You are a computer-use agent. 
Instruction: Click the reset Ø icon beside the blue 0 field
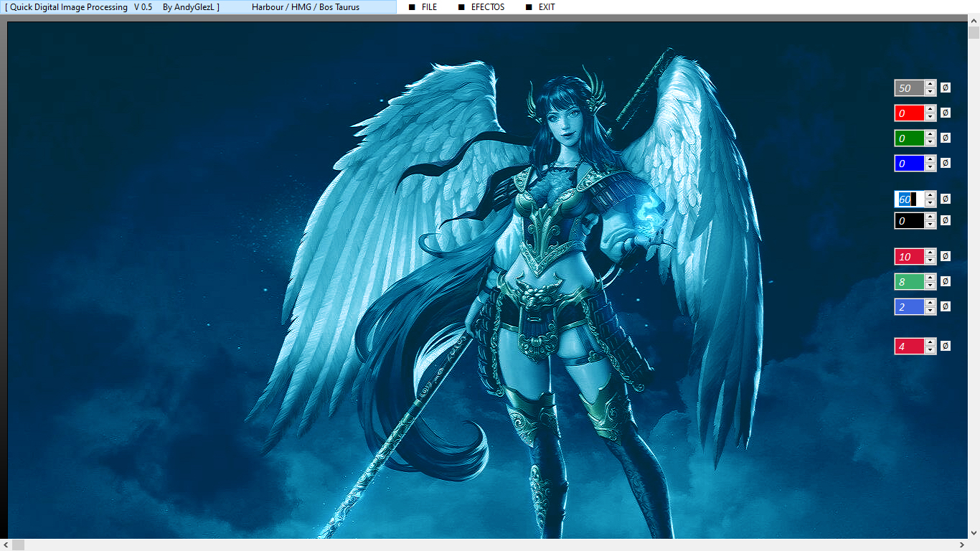(945, 163)
